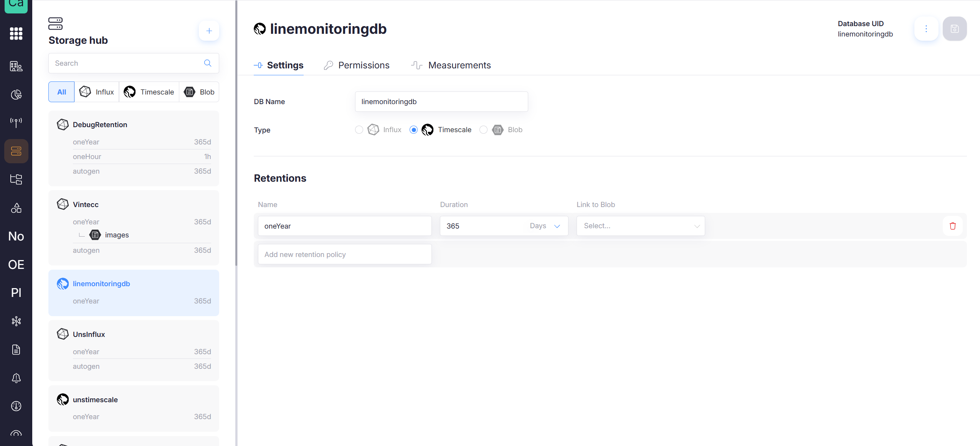980x446 pixels.
Task: Click the search magnifier icon
Action: (x=208, y=63)
